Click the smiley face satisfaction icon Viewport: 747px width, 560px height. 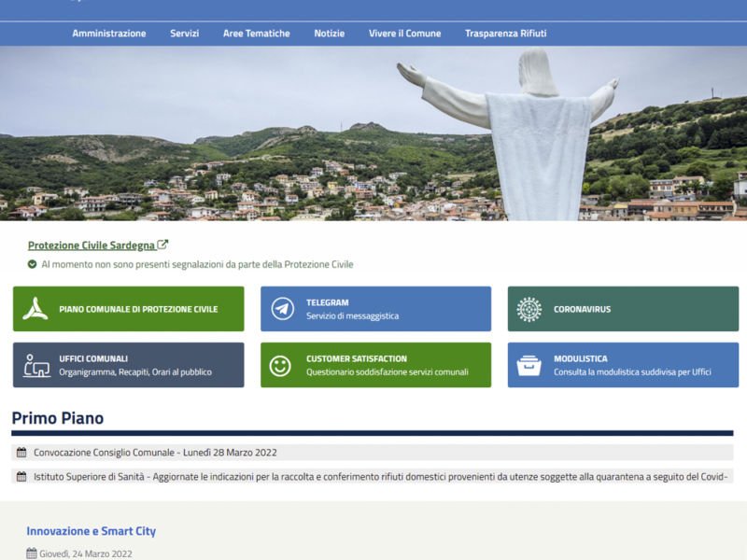pos(280,366)
